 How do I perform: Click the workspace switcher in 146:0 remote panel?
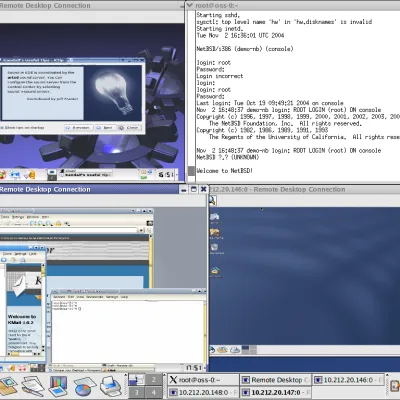coord(249,349)
